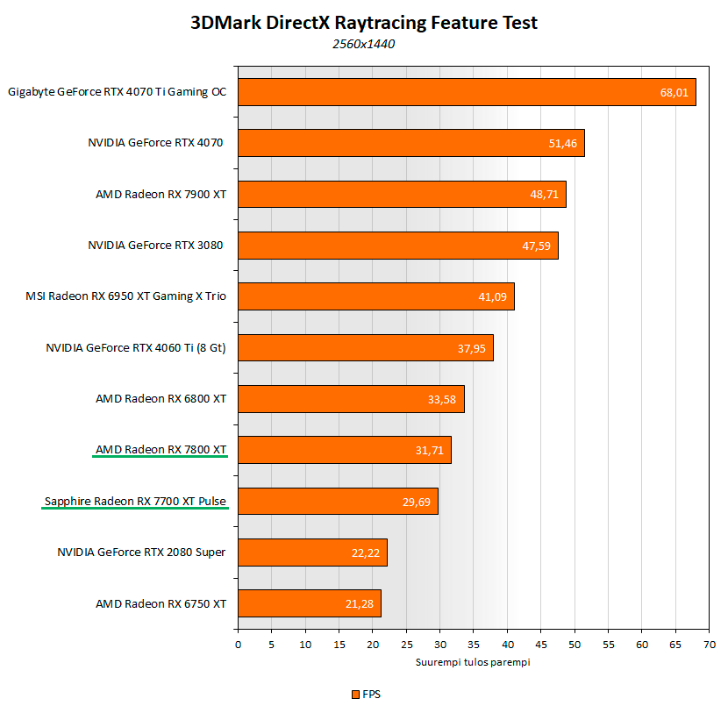Select the NVIDIA GeForce RTX 4070 label
Image resolution: width=728 pixels, height=713 pixels.
coord(155,142)
